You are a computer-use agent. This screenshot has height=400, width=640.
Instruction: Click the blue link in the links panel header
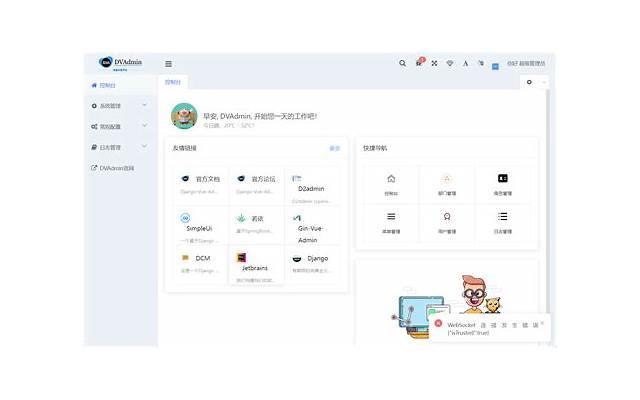[334, 148]
